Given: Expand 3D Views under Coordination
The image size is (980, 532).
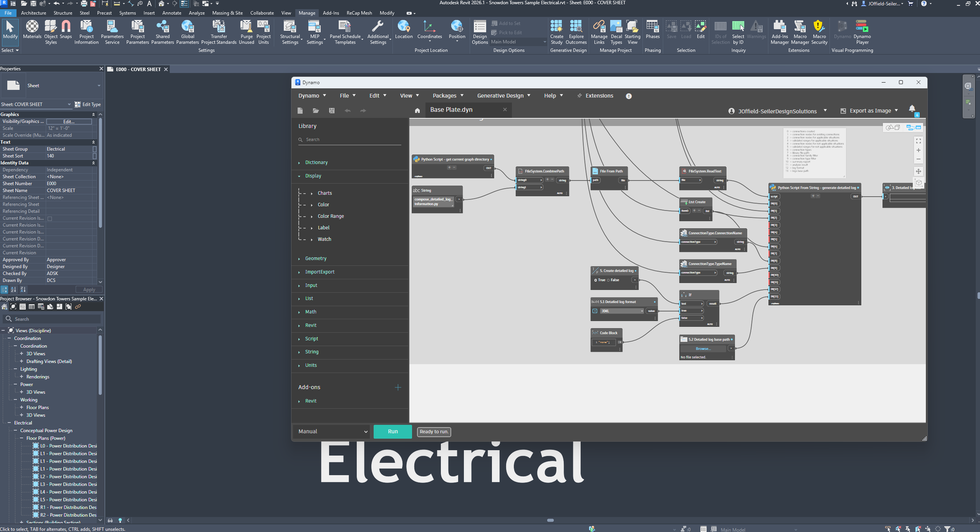Looking at the screenshot, I should (22, 354).
